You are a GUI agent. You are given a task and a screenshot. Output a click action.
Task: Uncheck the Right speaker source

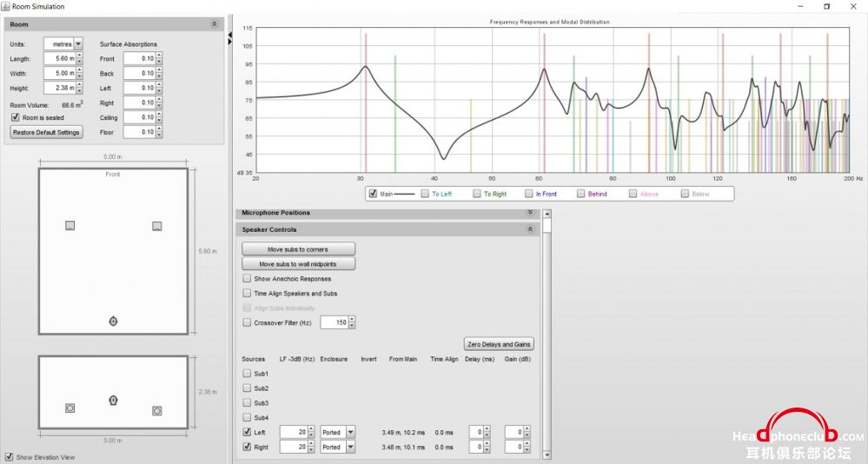pyautogui.click(x=247, y=447)
